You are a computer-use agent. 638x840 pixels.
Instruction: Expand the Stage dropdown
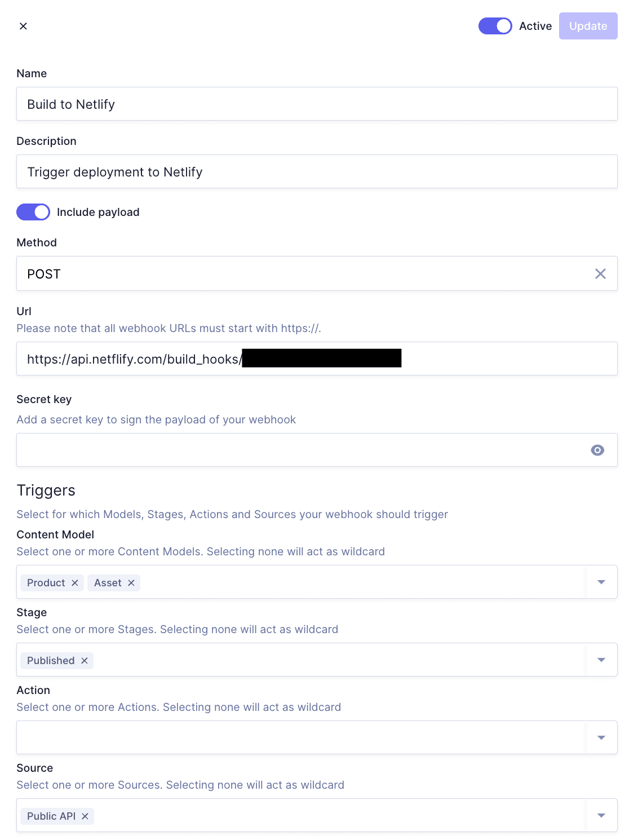tap(601, 660)
